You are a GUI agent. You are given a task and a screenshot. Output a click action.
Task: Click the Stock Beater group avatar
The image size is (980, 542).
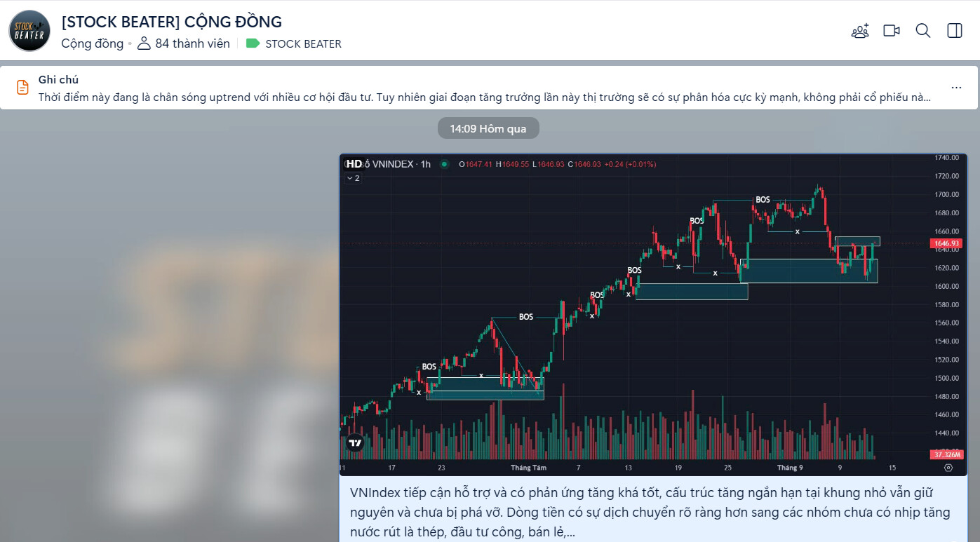coord(29,31)
